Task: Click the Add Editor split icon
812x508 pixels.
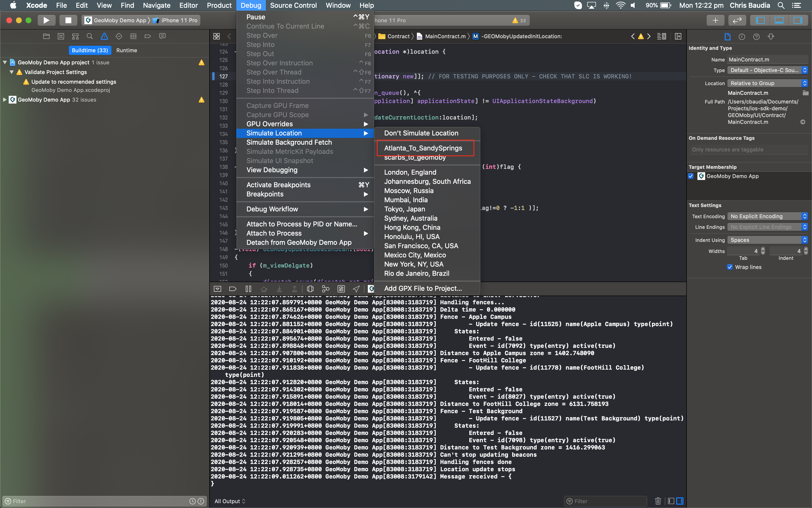Action: coord(678,36)
